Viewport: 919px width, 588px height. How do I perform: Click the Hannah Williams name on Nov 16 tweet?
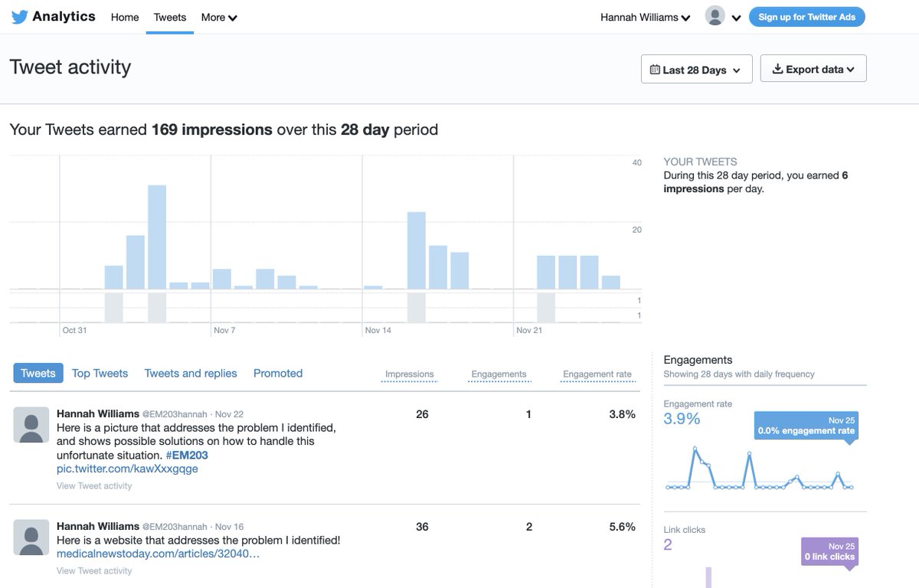[98, 526]
